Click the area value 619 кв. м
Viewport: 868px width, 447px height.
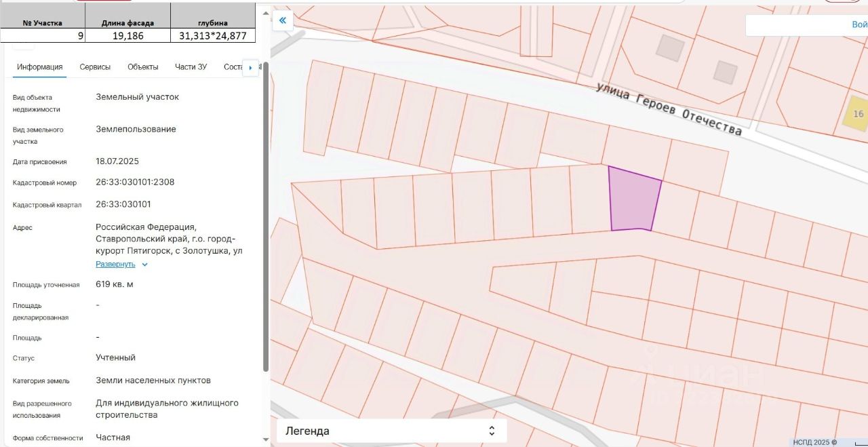115,284
